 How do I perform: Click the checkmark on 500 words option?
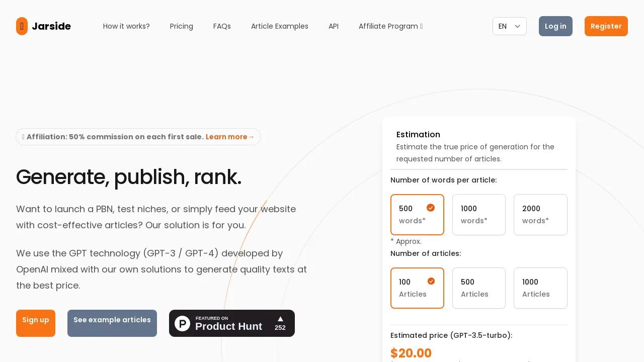tap(431, 208)
